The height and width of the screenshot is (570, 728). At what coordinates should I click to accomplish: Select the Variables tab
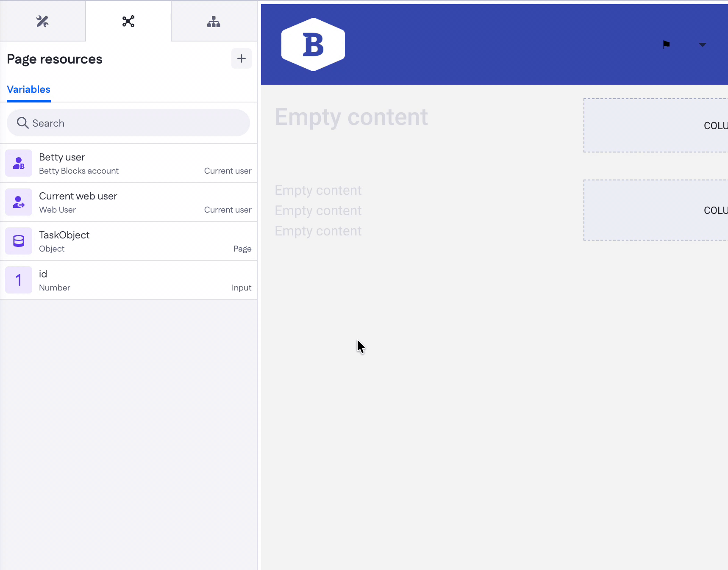pyautogui.click(x=28, y=89)
